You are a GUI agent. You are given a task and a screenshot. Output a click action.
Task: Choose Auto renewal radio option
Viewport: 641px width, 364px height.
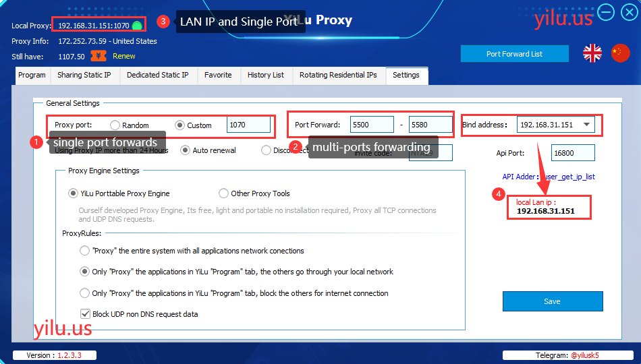185,150
